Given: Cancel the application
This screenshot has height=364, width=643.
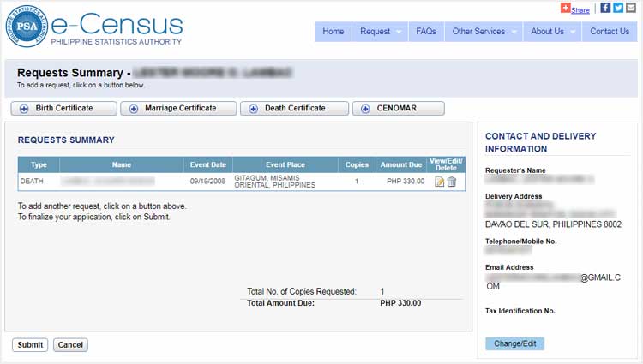Looking at the screenshot, I should pyautogui.click(x=70, y=345).
